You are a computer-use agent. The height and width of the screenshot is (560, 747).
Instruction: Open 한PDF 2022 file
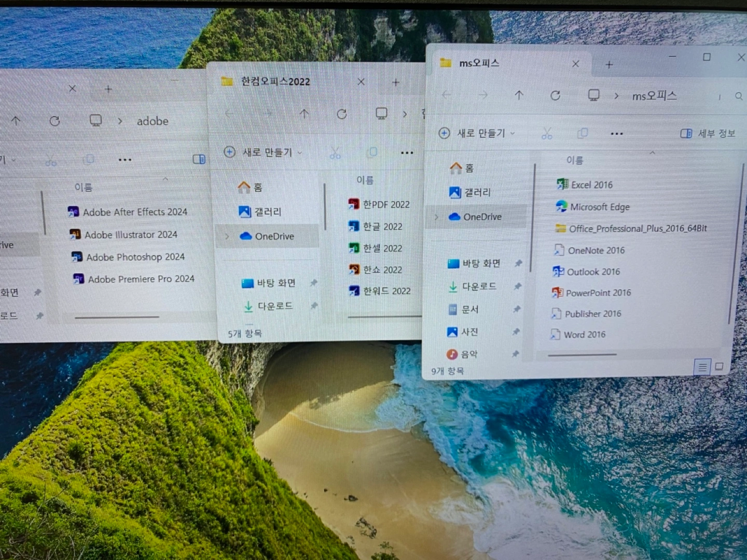coord(379,204)
